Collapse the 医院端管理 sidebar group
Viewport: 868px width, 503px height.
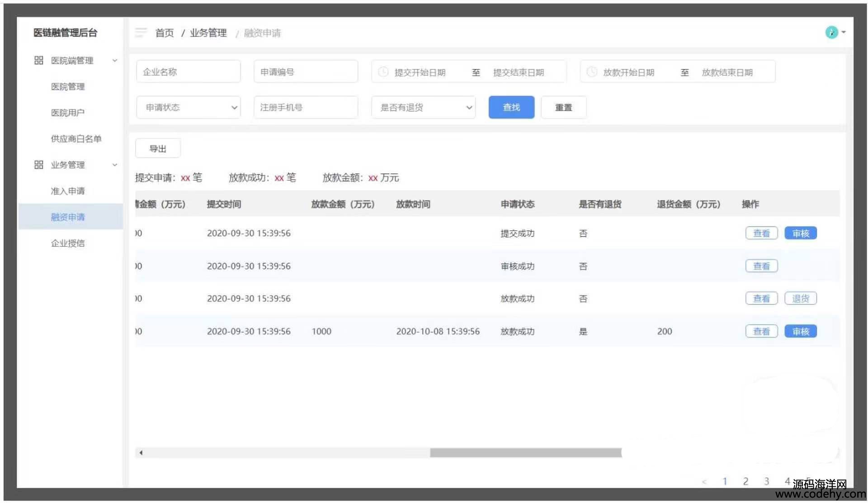pyautogui.click(x=115, y=61)
